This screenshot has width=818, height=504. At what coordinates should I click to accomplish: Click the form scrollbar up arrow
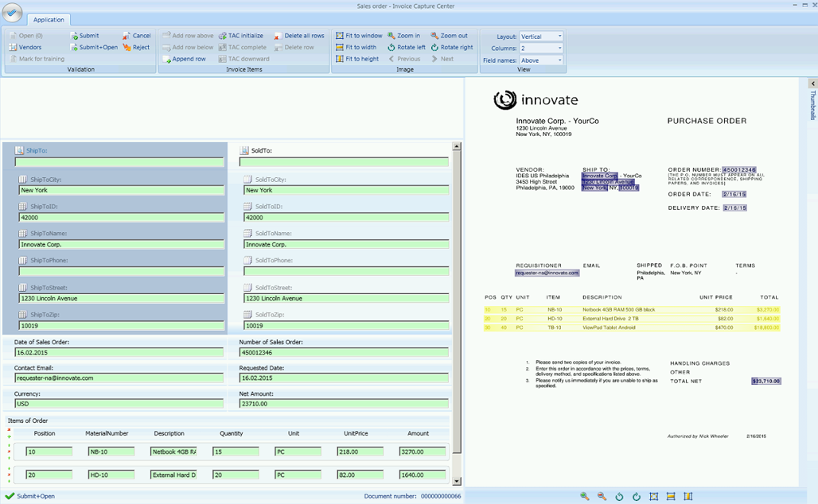pyautogui.click(x=457, y=146)
